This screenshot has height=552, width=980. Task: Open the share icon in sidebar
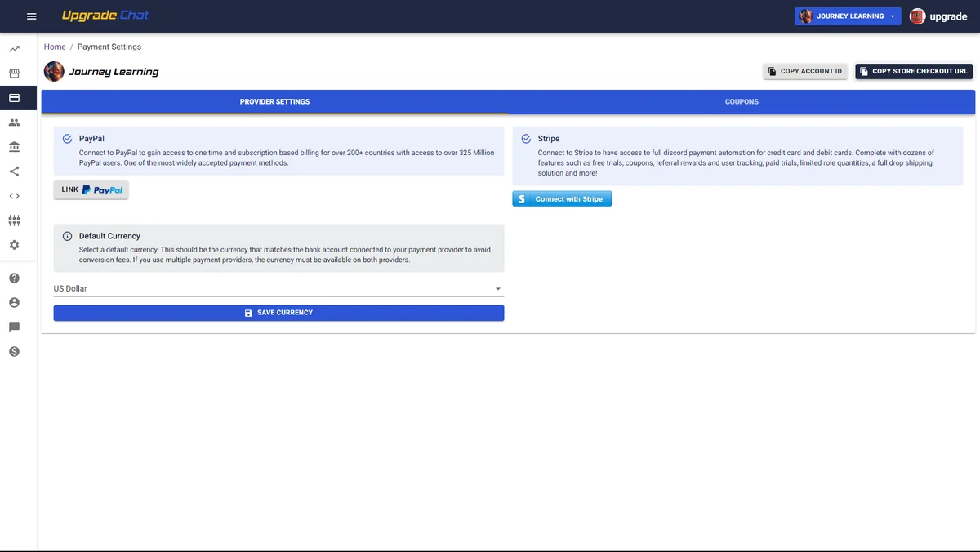14,171
